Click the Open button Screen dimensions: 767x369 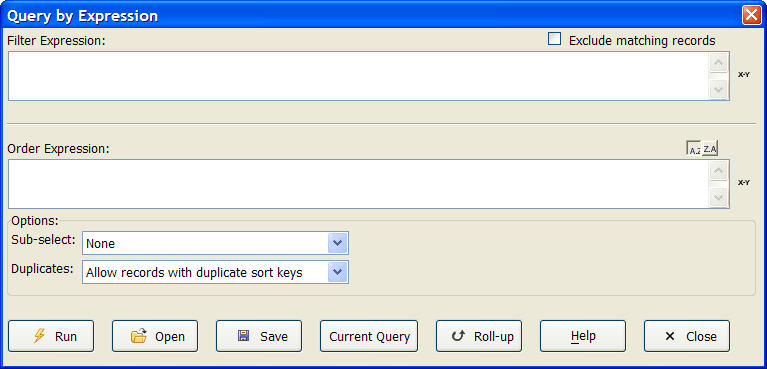point(155,336)
